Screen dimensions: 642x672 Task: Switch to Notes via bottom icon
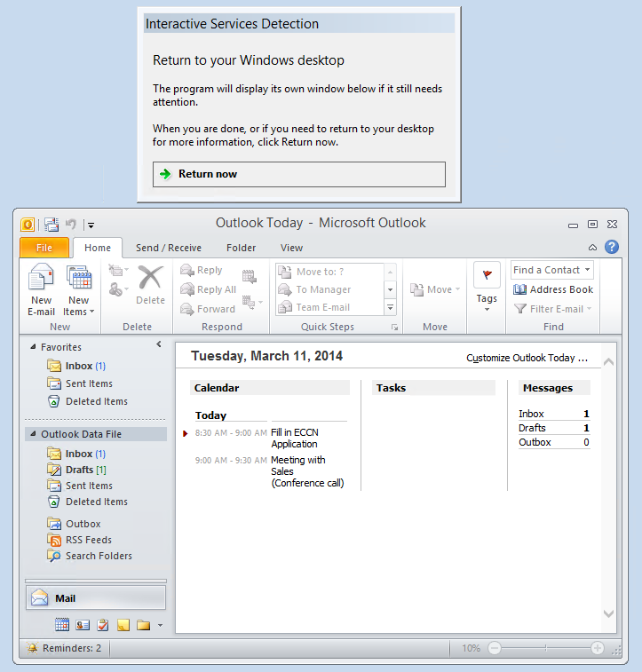[x=123, y=625]
